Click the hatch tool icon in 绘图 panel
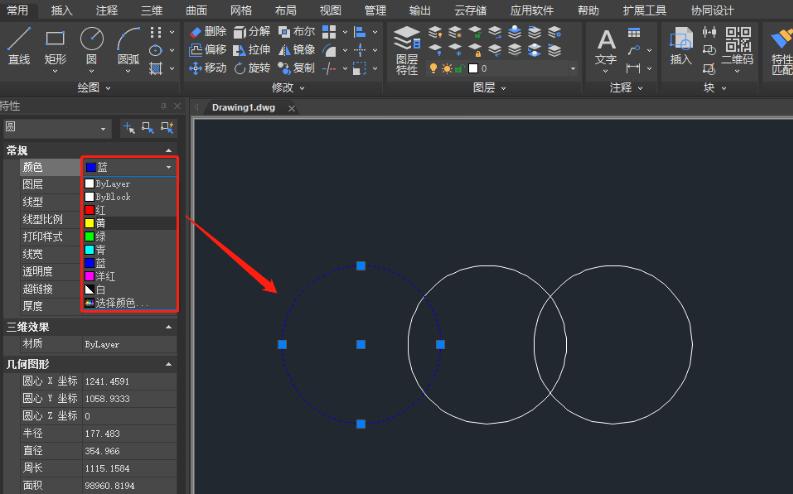Image resolution: width=793 pixels, height=494 pixels. (x=156, y=68)
